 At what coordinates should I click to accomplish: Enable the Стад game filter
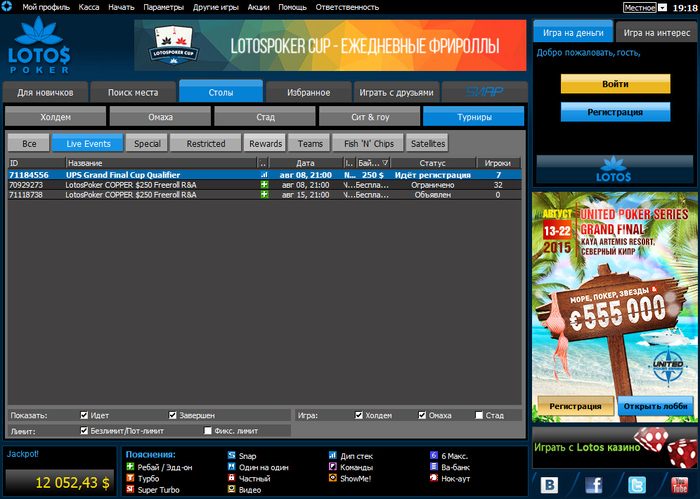(x=479, y=415)
